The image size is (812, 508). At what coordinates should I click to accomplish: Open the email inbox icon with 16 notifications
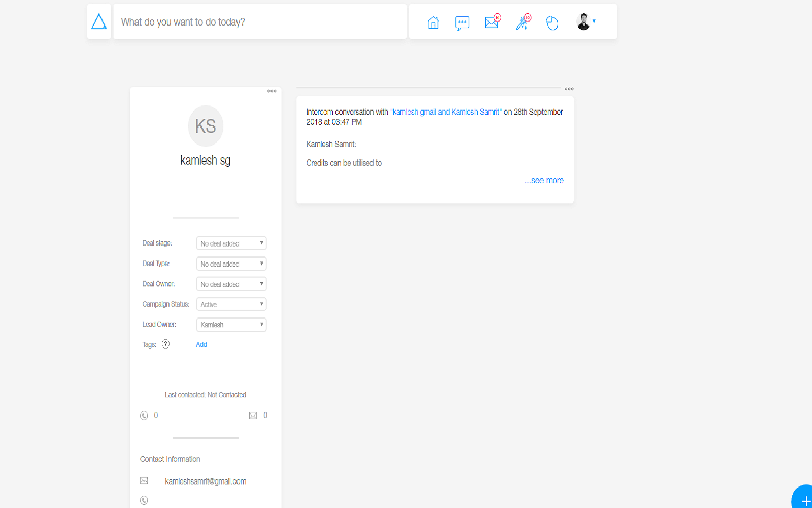(491, 22)
